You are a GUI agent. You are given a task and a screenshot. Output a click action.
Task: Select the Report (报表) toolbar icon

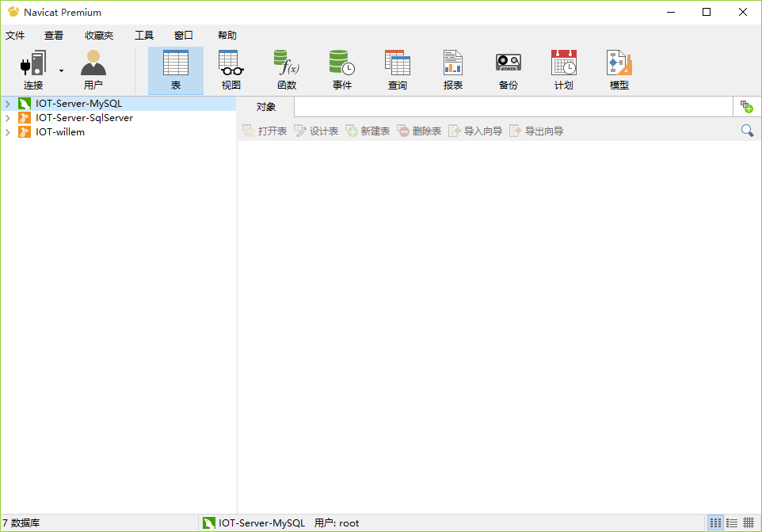[x=453, y=70]
